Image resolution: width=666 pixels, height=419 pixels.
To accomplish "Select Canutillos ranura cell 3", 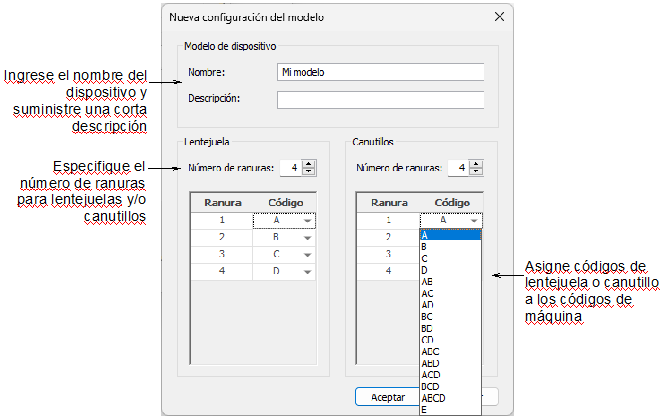I will 389,255.
